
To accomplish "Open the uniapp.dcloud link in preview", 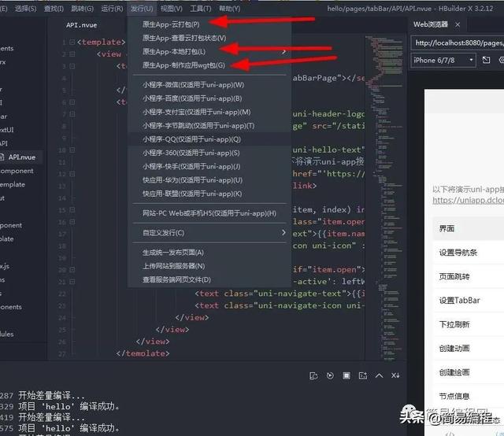I will (x=468, y=200).
